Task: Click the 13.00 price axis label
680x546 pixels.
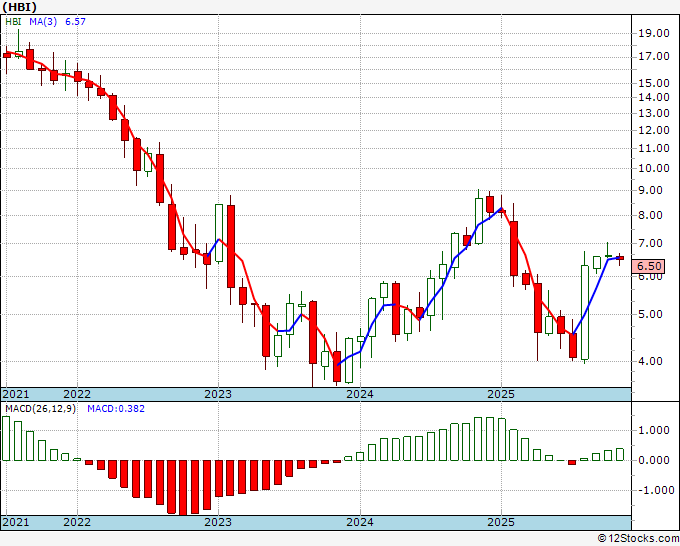Action: point(654,113)
